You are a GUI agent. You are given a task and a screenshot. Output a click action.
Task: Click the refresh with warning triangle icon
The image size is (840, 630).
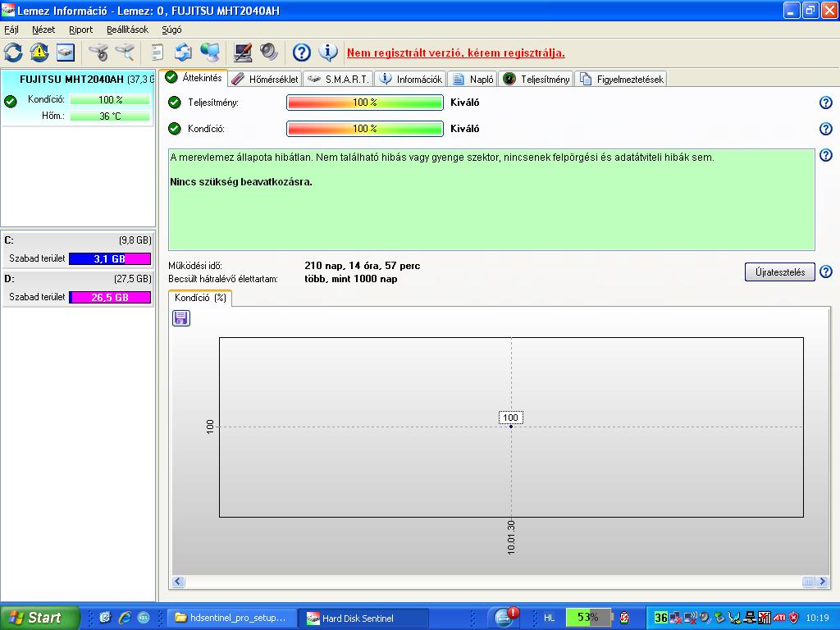[39, 52]
